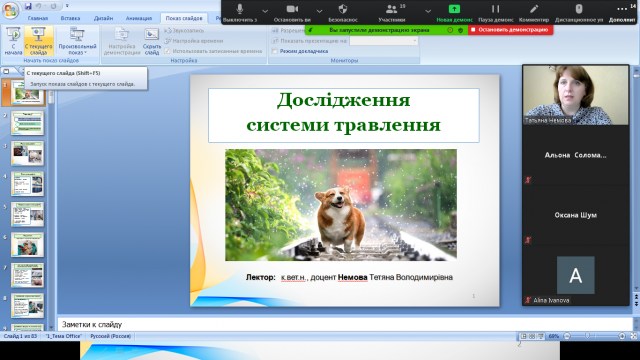
Task: Open Zoom Безопасность shield menu
Action: [343, 12]
